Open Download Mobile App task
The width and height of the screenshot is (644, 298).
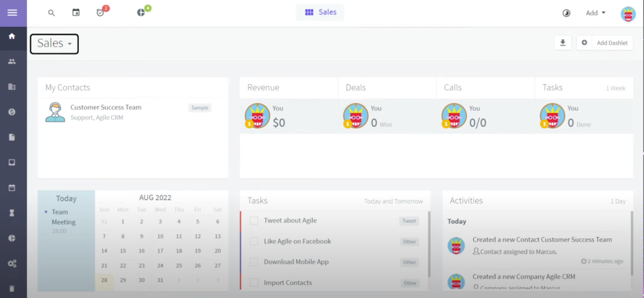pos(296,262)
